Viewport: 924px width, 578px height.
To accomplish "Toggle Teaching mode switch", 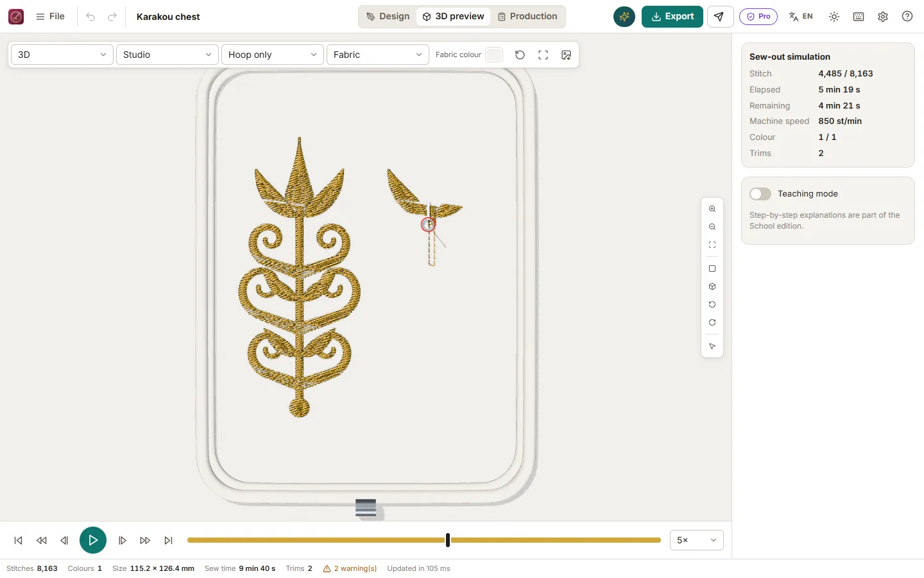I will pos(760,194).
